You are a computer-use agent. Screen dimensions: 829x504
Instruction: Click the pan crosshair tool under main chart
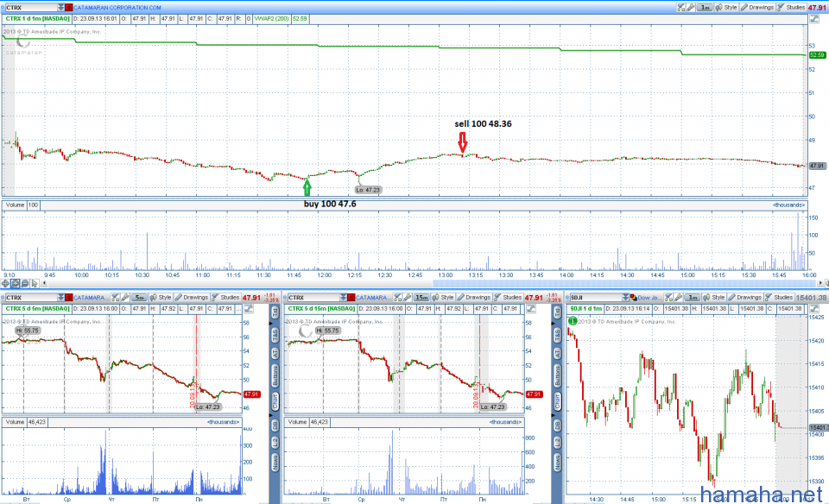coord(6,284)
